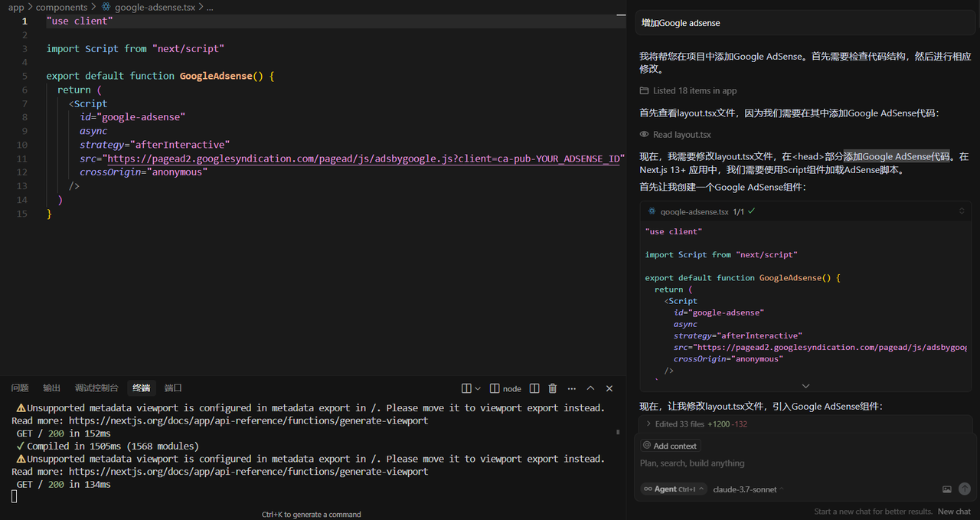Click the -132 deletions count

tap(740, 424)
